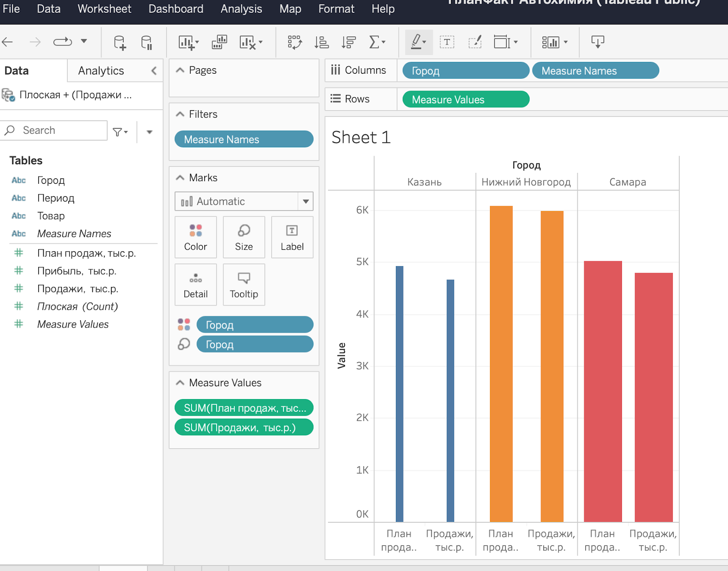
Task: Click the filter fields funnel icon
Action: [118, 132]
